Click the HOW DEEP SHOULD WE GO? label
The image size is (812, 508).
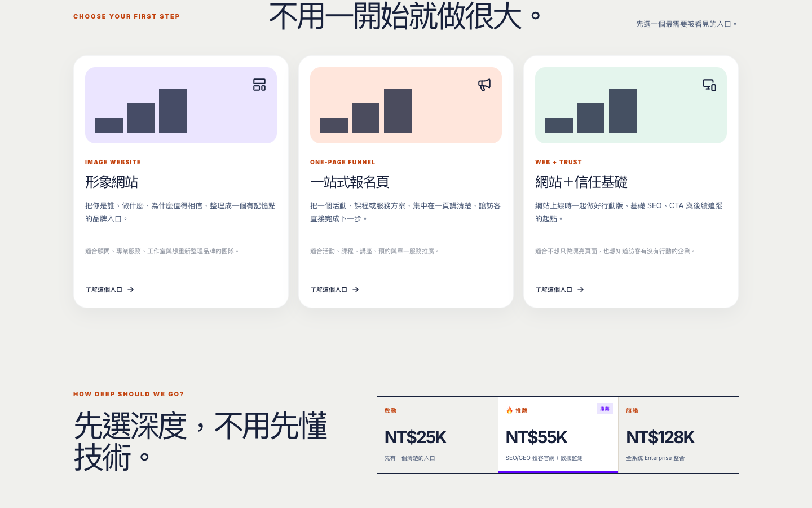tap(129, 394)
